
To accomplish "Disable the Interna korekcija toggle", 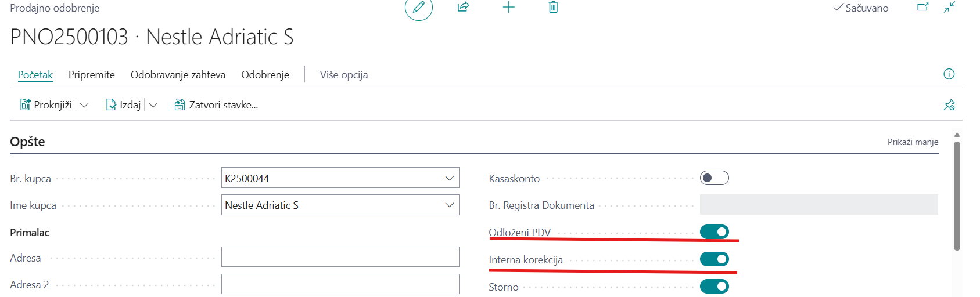I will click(714, 259).
